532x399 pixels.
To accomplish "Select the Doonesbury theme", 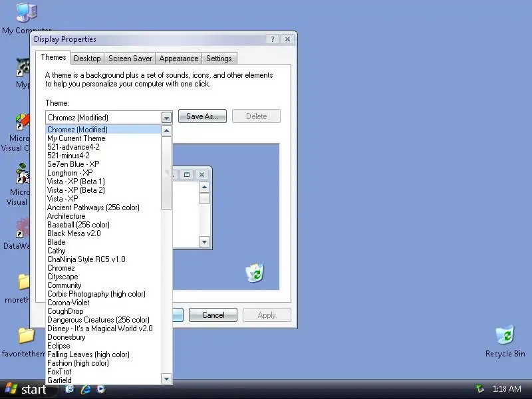I will 104,337.
